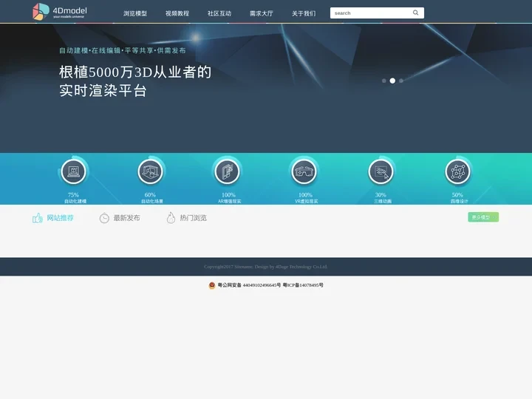The height and width of the screenshot is (399, 532).
Task: Switch to the 最新发布 tab
Action: 126,218
